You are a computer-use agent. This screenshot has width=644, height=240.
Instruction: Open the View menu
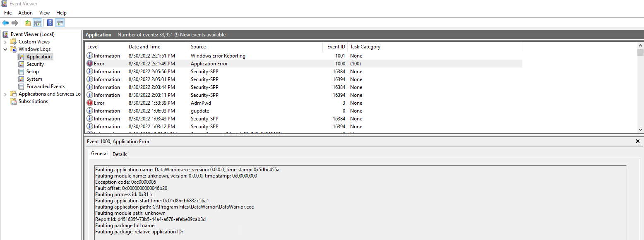point(44,13)
